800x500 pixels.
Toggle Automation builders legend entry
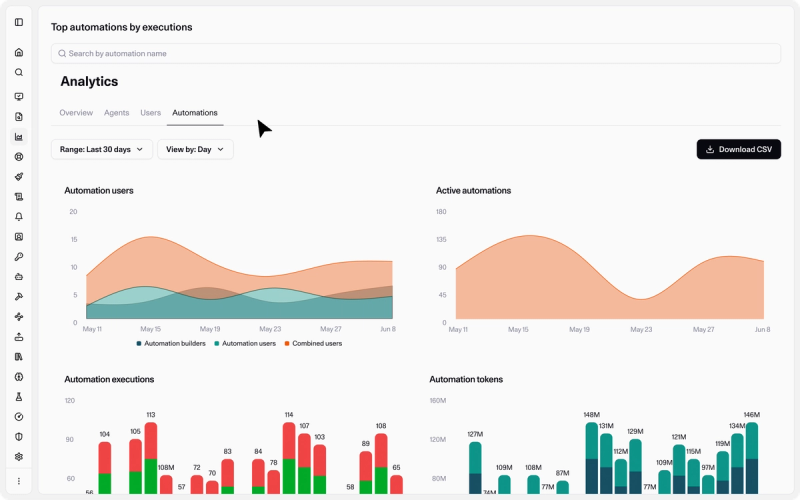[171, 343]
